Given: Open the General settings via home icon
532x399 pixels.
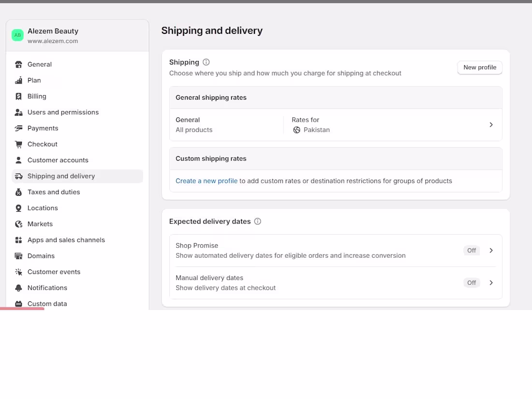Looking at the screenshot, I should (x=18, y=64).
